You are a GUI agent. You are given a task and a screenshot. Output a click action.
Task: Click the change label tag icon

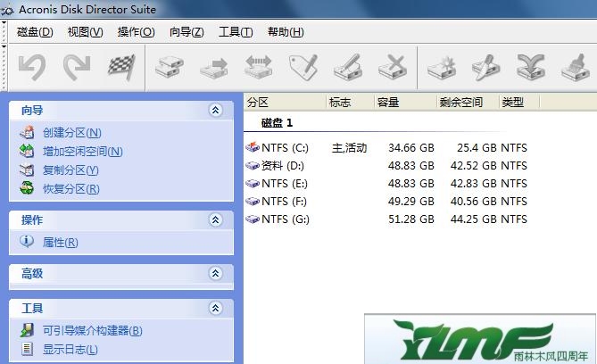[303, 68]
